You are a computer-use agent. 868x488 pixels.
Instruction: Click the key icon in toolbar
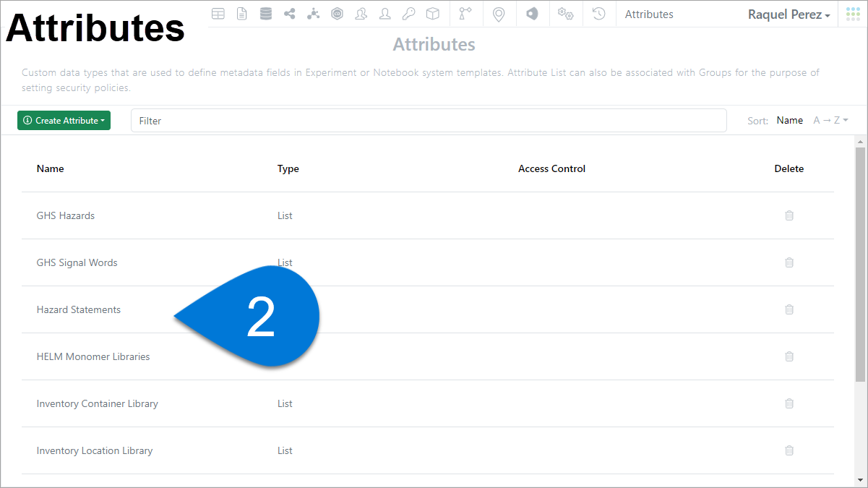(x=408, y=14)
